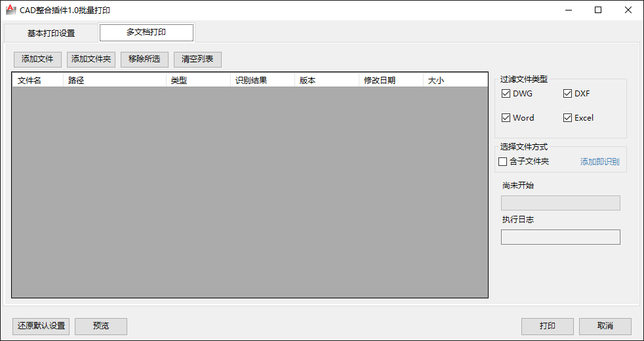Disable the Excel file type filter

(578, 118)
